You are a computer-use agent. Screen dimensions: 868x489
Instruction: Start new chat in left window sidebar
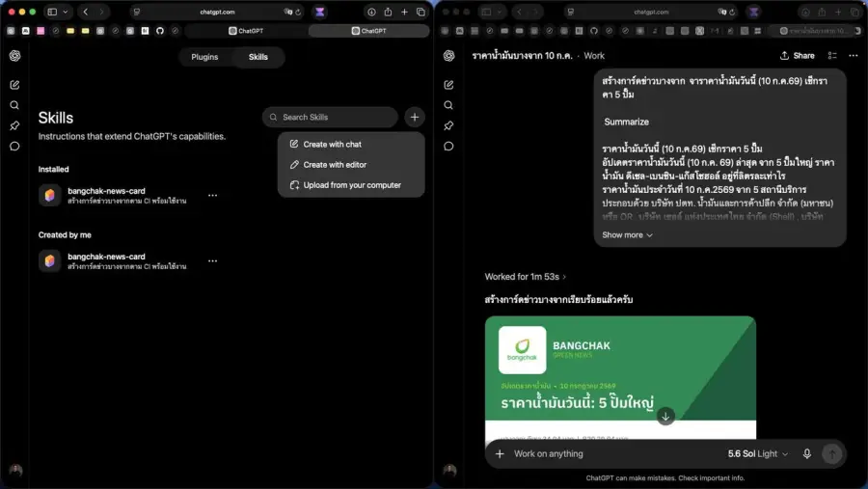click(x=14, y=85)
